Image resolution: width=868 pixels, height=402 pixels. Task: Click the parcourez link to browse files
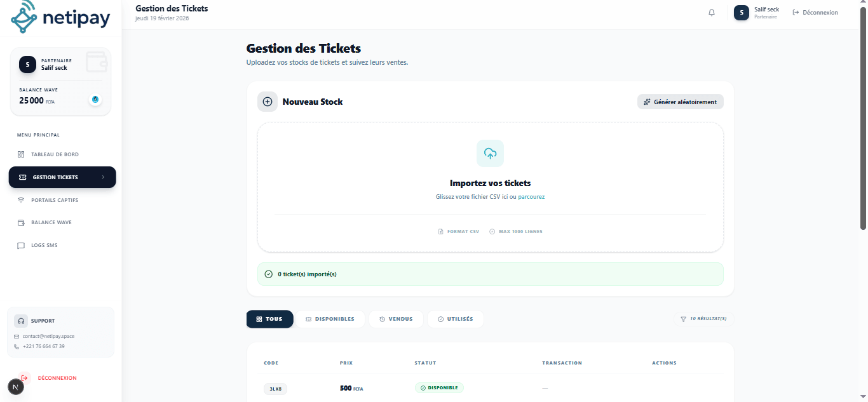(x=531, y=196)
